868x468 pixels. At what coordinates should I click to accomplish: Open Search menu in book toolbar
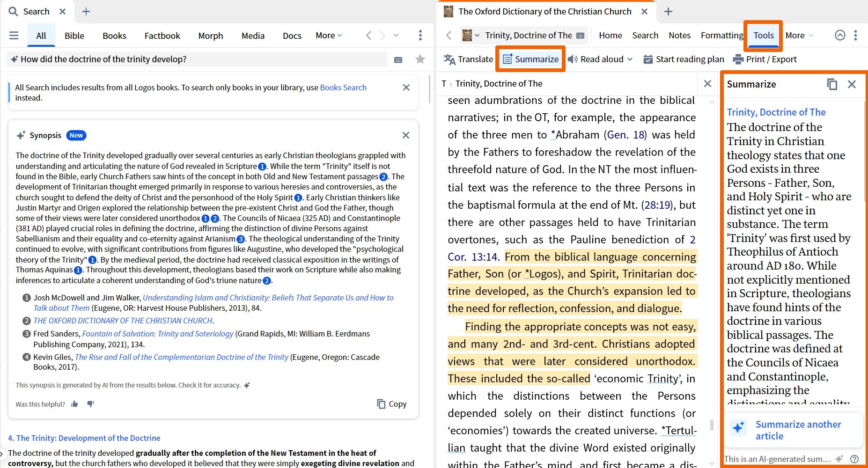pos(645,36)
